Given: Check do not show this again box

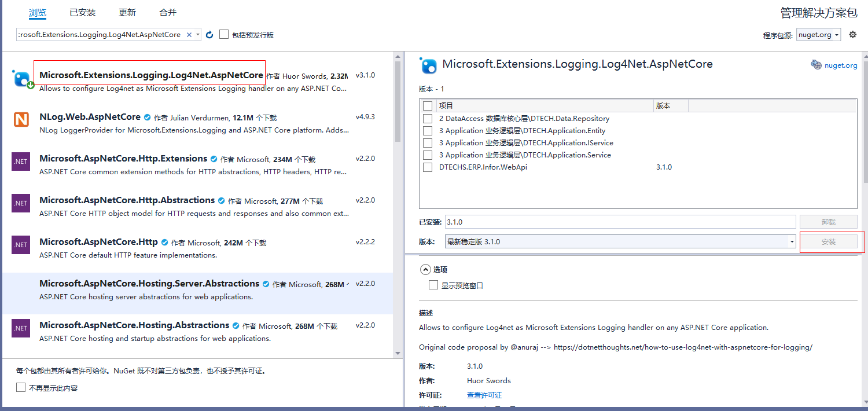Looking at the screenshot, I should [x=21, y=387].
